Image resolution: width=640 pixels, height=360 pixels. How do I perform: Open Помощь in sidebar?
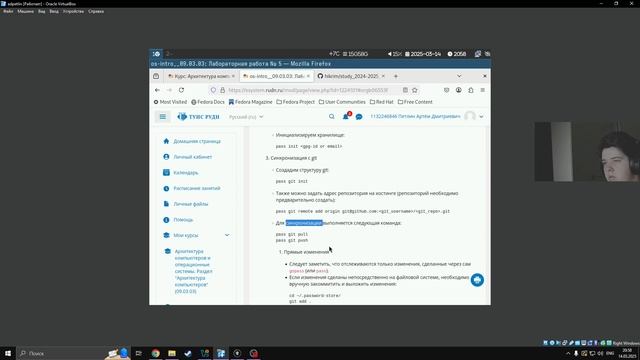[x=183, y=220]
